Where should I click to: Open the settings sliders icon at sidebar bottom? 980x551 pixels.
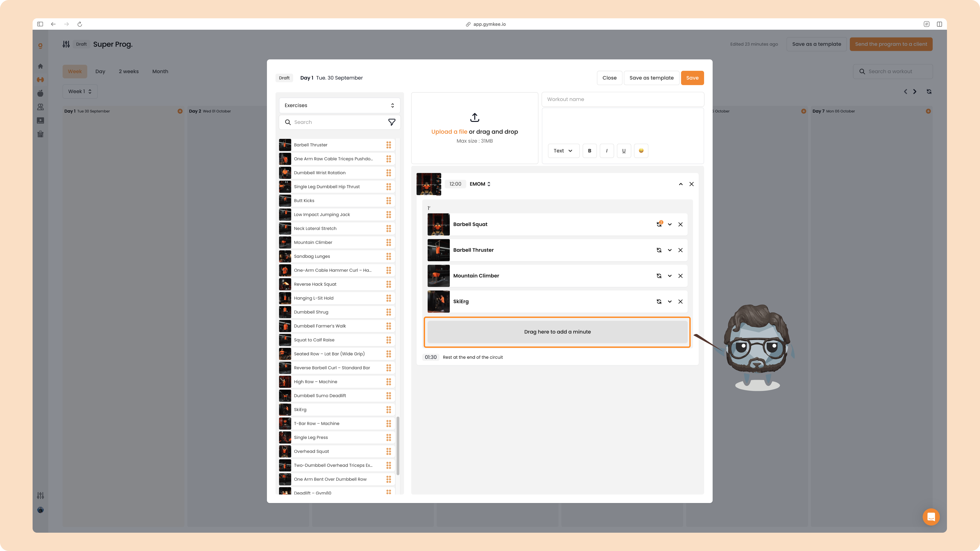pyautogui.click(x=40, y=495)
